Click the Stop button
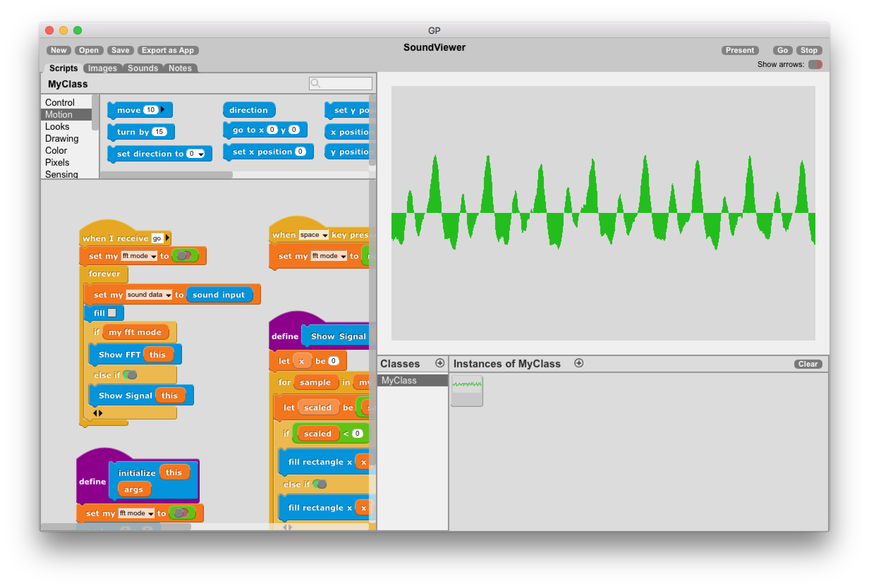Screen dimensions: 869x588 pos(808,50)
